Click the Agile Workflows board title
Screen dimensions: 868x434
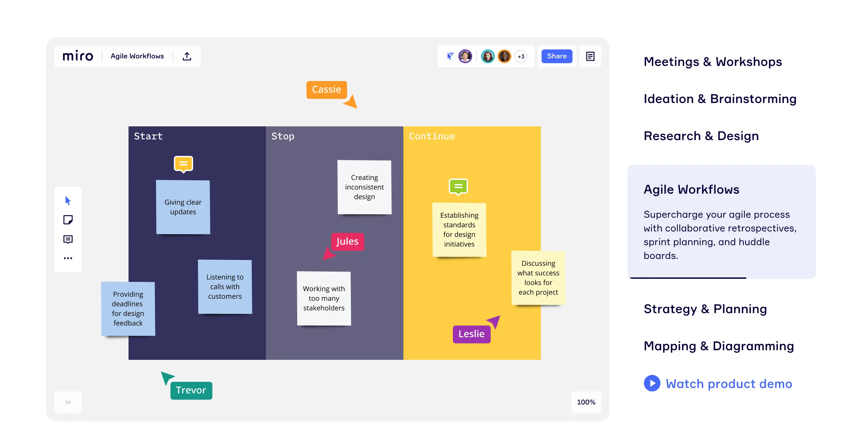coord(137,56)
